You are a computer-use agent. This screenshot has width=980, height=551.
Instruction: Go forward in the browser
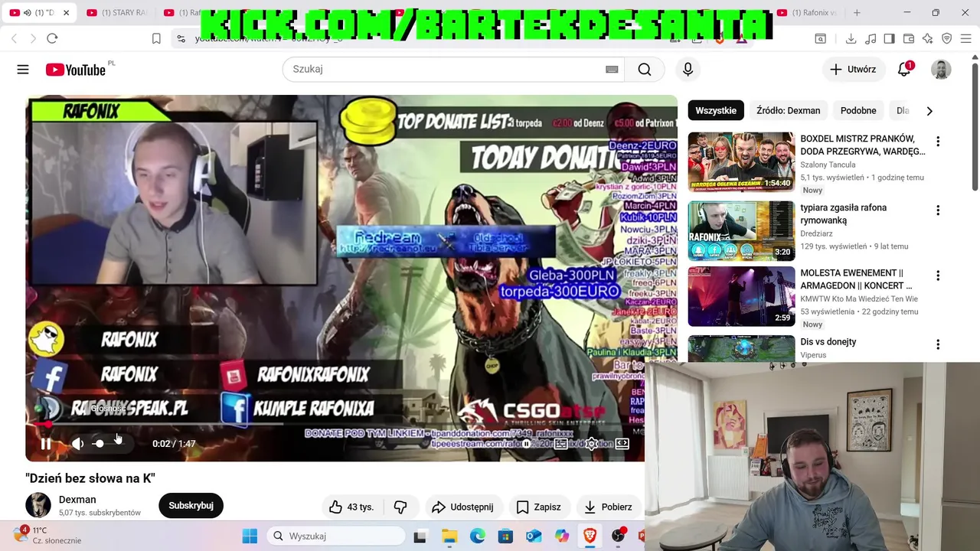pos(33,38)
